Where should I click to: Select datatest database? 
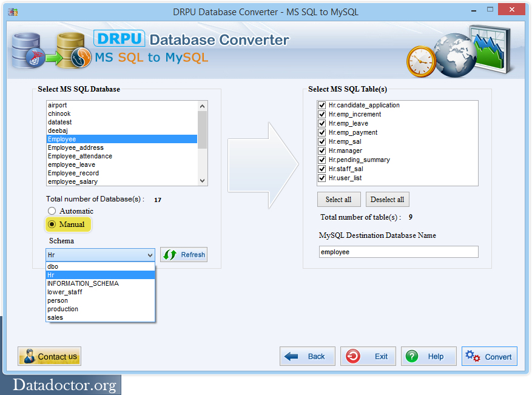[x=122, y=122]
